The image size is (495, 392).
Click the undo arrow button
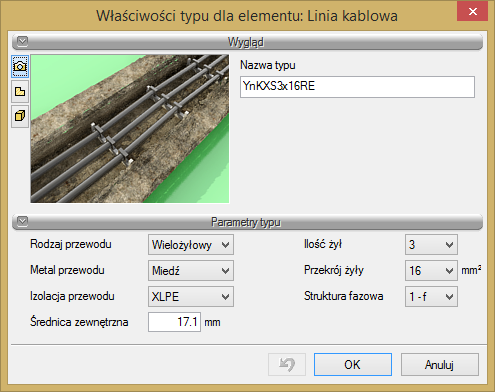pos(287,364)
